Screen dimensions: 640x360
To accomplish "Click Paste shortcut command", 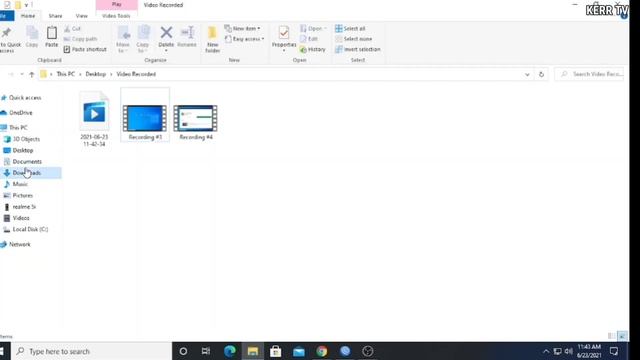I will (x=85, y=49).
